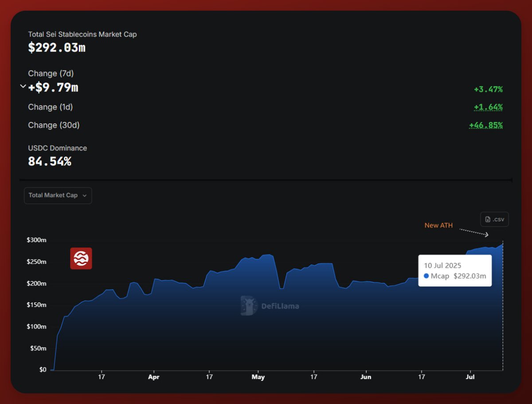Click the $0 y-axis label
Screen dimensions: 532x404
coord(43,369)
